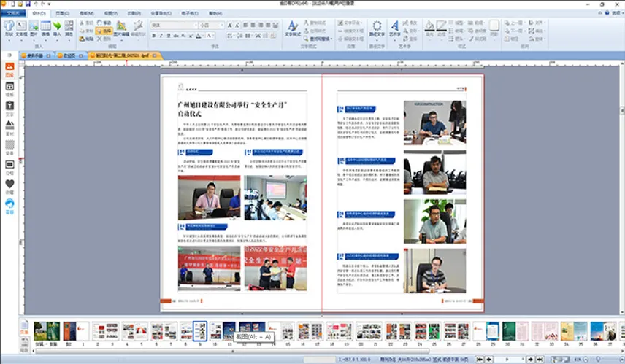Open the font size dropdown
Image resolution: width=625 pixels, height=364 pixels.
coord(220,25)
